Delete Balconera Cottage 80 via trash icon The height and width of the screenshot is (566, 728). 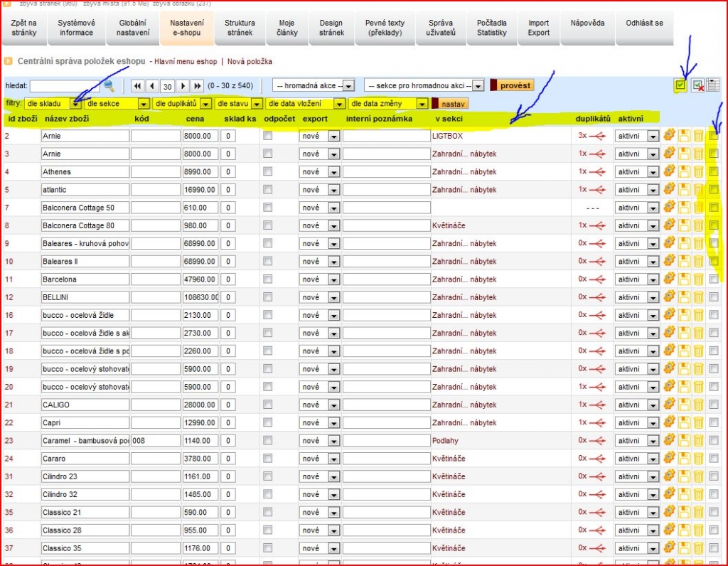tap(698, 225)
